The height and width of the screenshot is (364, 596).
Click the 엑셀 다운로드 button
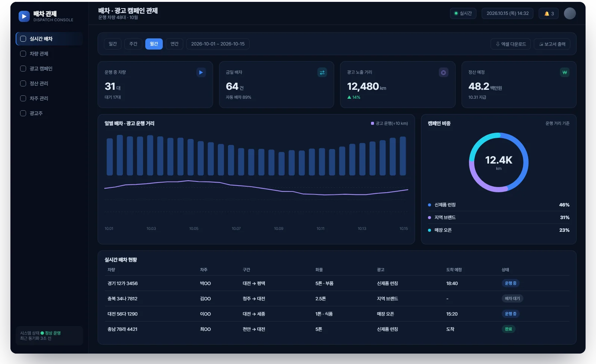tap(511, 44)
